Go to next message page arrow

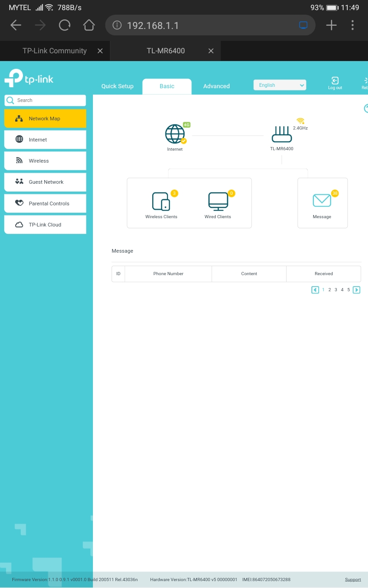pyautogui.click(x=356, y=290)
